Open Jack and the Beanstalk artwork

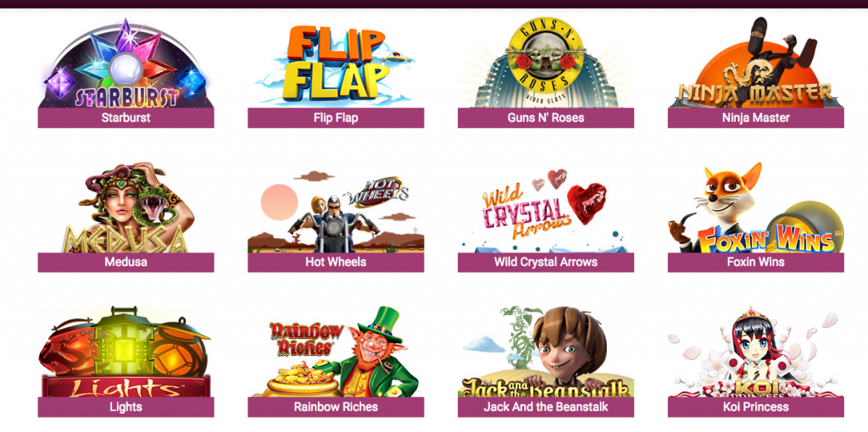pyautogui.click(x=545, y=352)
